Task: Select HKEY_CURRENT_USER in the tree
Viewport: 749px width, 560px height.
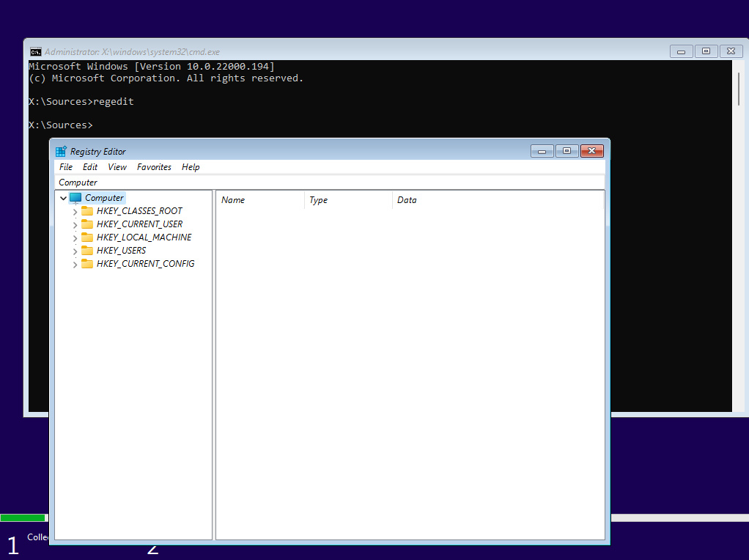Action: click(x=139, y=224)
